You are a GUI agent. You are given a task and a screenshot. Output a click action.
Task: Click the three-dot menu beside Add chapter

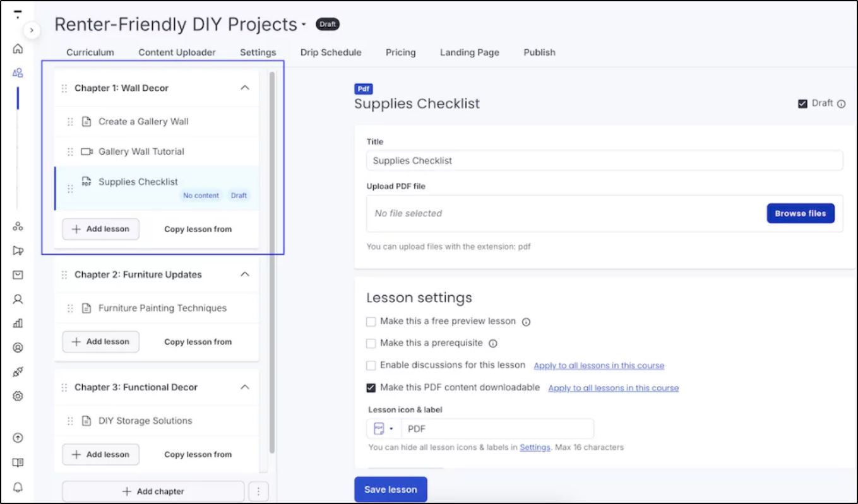[x=259, y=491]
